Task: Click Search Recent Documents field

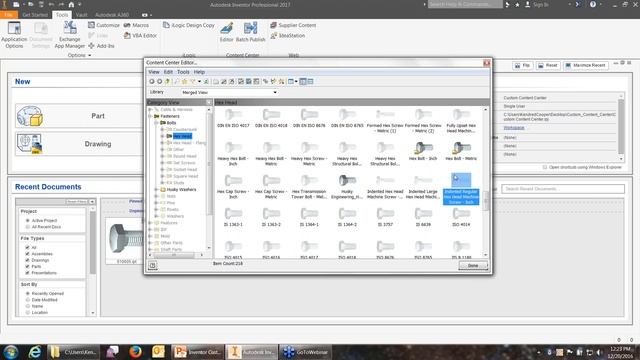Action: (x=563, y=189)
